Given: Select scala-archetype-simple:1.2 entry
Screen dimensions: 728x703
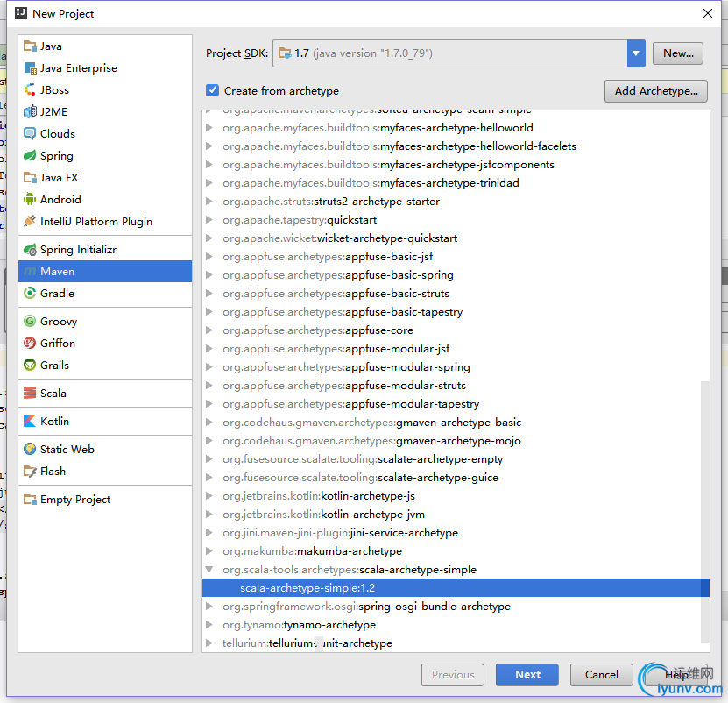Looking at the screenshot, I should (x=456, y=588).
